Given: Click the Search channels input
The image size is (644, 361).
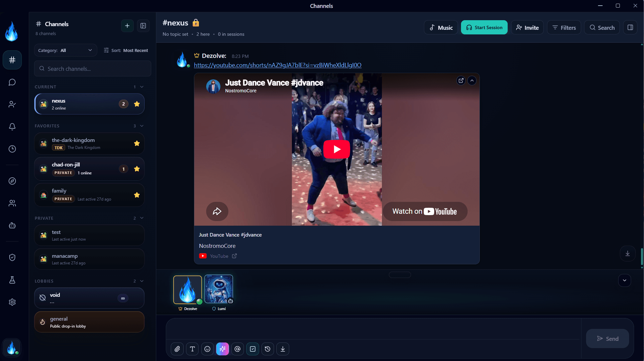Looking at the screenshot, I should (x=93, y=68).
